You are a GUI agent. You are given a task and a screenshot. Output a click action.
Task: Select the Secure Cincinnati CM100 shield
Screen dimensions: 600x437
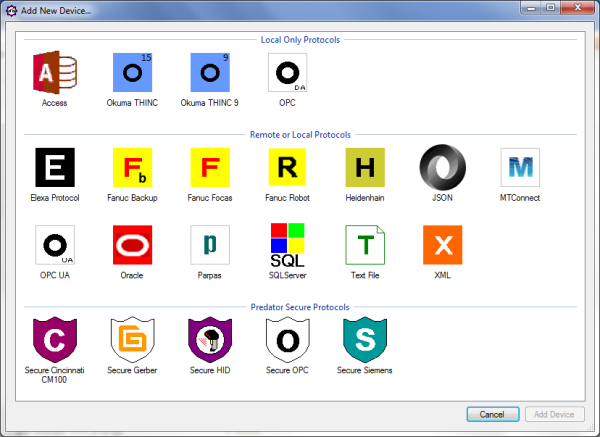[x=54, y=339]
